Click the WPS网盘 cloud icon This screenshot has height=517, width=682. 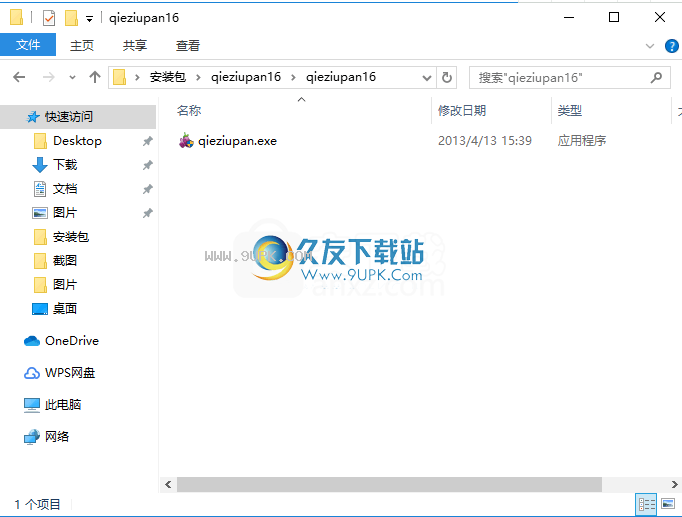tap(32, 373)
